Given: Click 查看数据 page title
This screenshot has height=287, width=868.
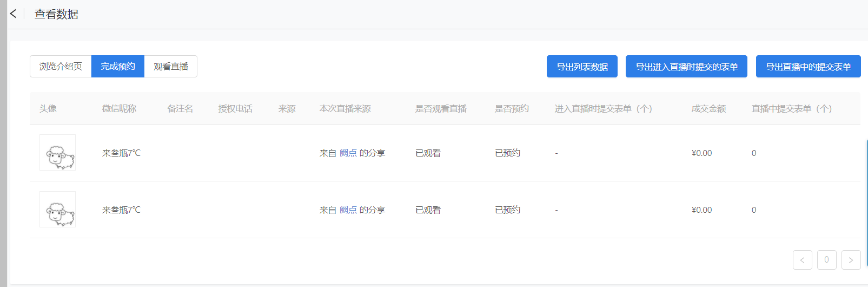Looking at the screenshot, I should pos(56,14).
